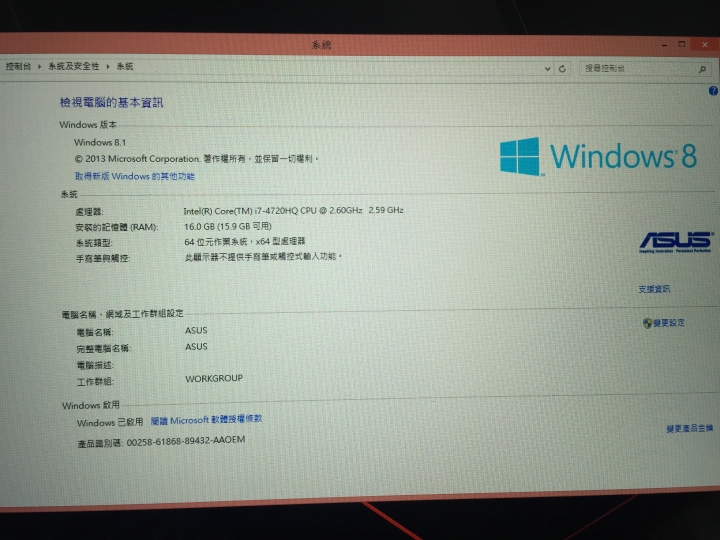Open 閱讀 Microsoft 軟體授權條款 link
This screenshot has height=540, width=720.
(x=207, y=420)
